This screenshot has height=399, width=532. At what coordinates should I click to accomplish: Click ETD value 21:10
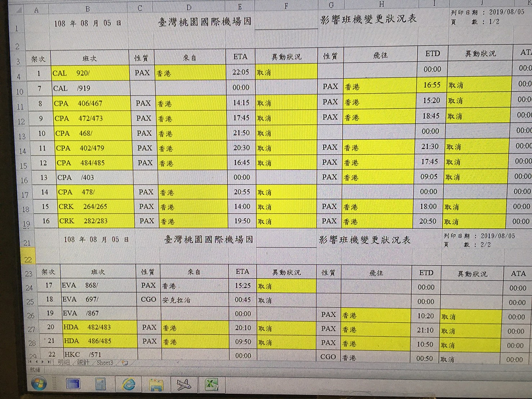[x=426, y=330]
